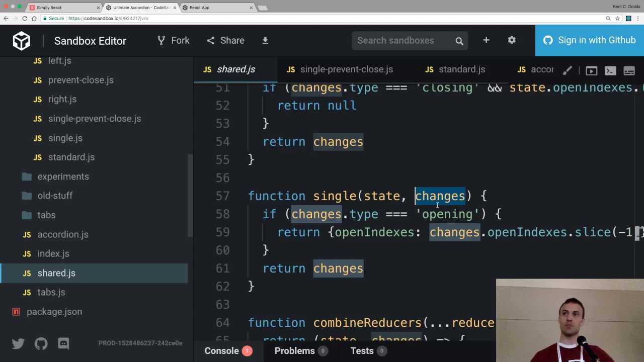Click the React extension icon in Chrome toolbar
This screenshot has height=362, width=644.
[628, 19]
